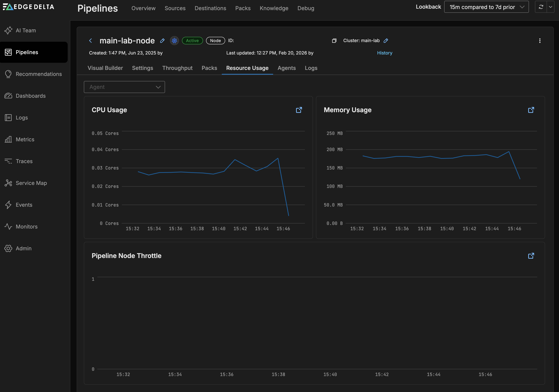Go back using the left chevron

(x=91, y=41)
